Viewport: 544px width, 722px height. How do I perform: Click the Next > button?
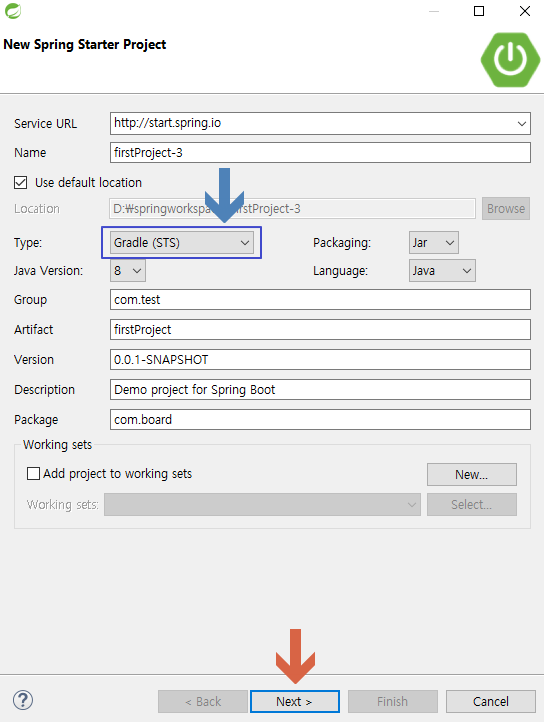pyautogui.click(x=295, y=701)
